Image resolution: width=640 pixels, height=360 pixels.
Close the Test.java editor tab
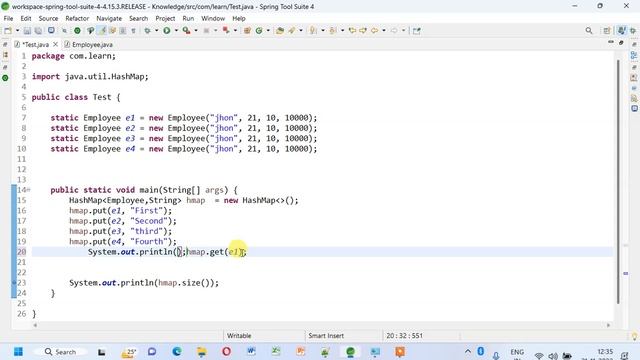tap(56, 44)
